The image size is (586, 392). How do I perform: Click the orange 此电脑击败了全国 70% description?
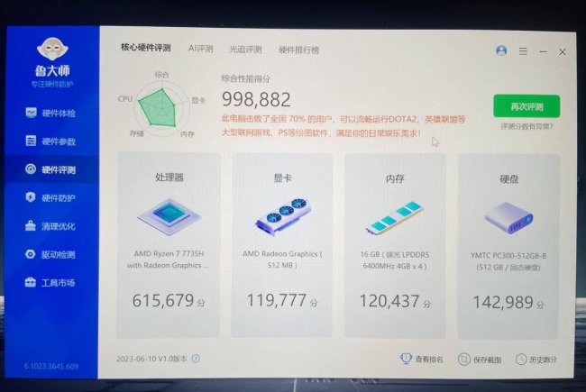coord(343,126)
